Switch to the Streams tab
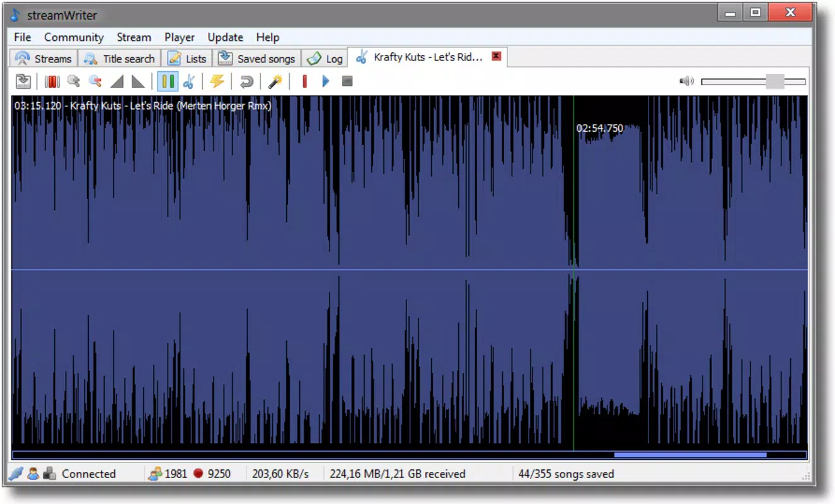This screenshot has height=504, width=835. 43,59
